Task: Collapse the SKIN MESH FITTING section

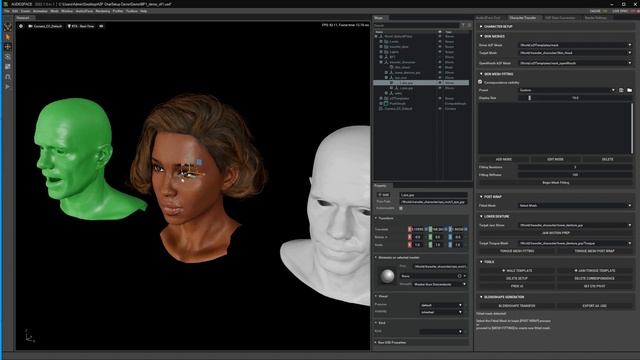Action: [x=481, y=74]
